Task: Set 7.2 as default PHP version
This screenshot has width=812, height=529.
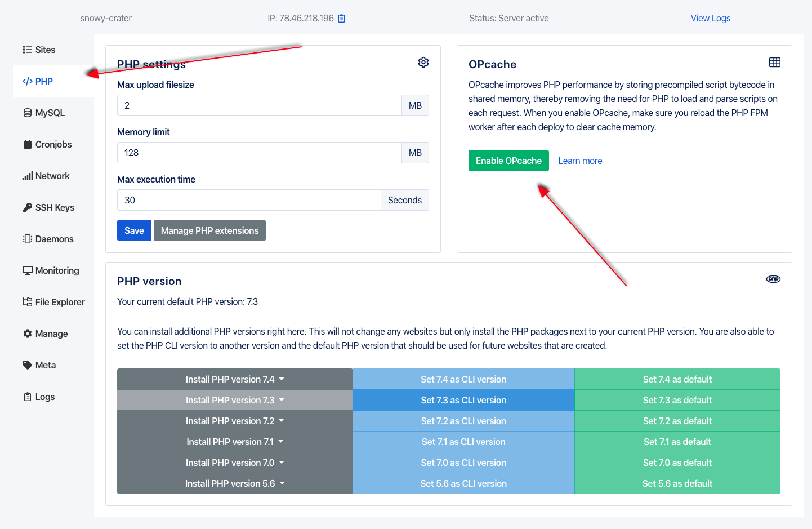Action: coord(677,421)
